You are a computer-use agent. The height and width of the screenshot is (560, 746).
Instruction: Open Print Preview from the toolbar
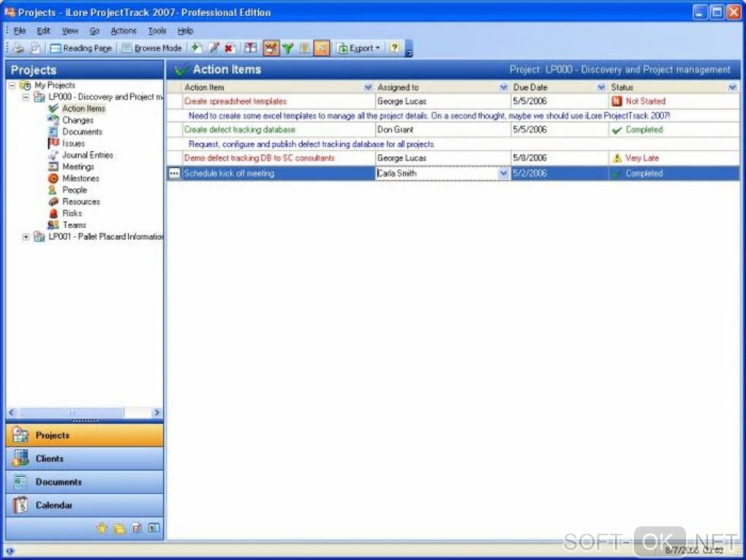coord(34,48)
